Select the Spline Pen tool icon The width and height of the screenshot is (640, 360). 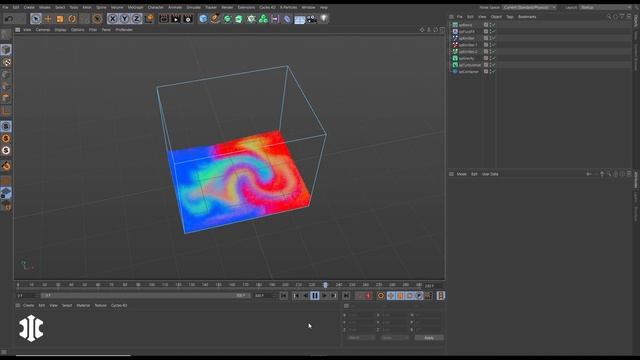click(215, 19)
